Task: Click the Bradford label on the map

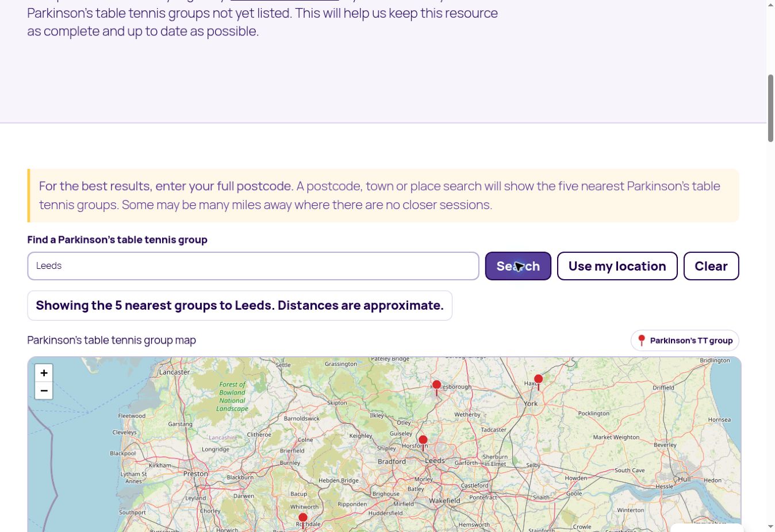Action: (x=392, y=461)
